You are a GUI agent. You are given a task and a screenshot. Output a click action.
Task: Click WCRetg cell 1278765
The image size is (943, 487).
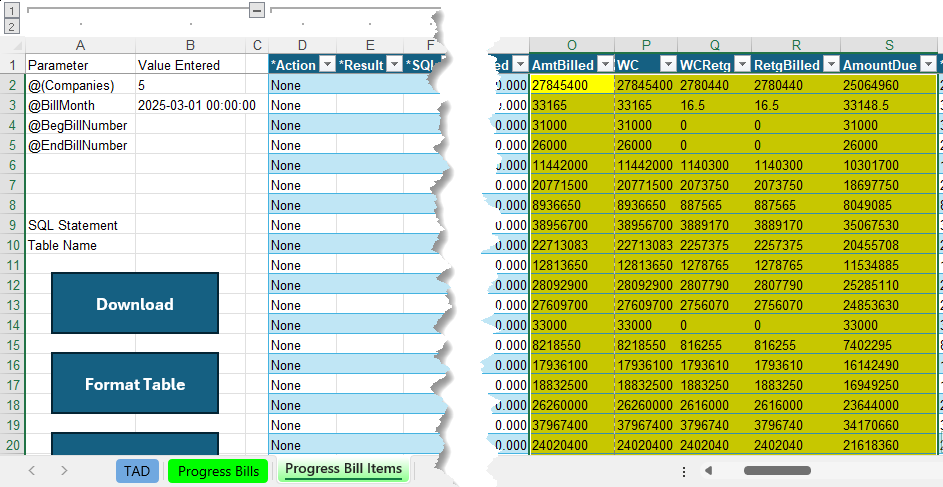click(x=714, y=265)
